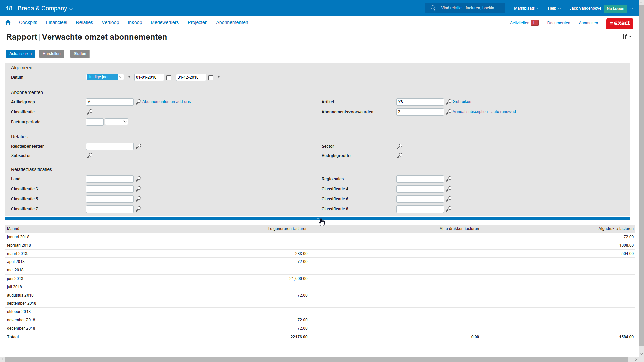Viewport: 644px width, 362px height.
Task: Open the Classificatie lookup magnifier
Action: click(x=90, y=112)
